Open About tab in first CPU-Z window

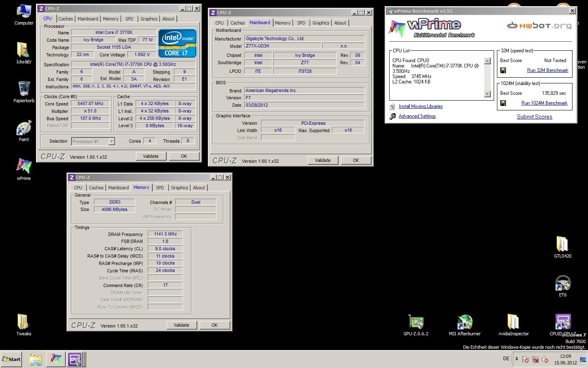[x=168, y=19]
